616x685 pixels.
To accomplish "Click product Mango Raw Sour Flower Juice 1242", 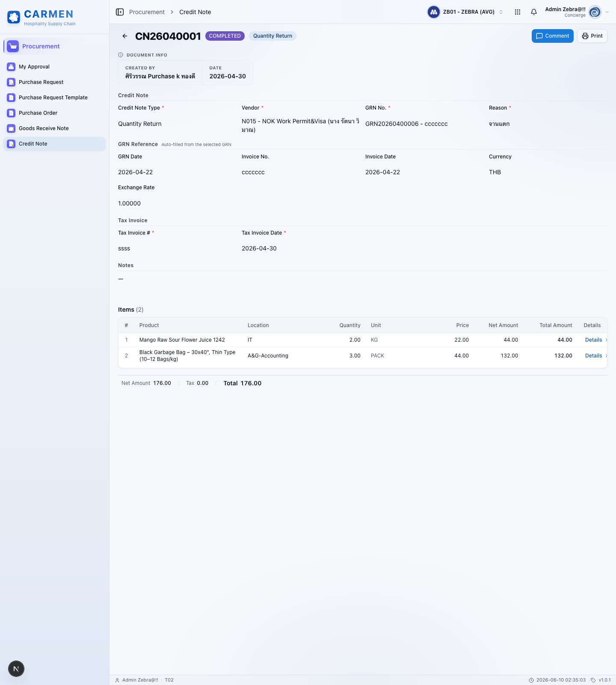I will tap(182, 340).
